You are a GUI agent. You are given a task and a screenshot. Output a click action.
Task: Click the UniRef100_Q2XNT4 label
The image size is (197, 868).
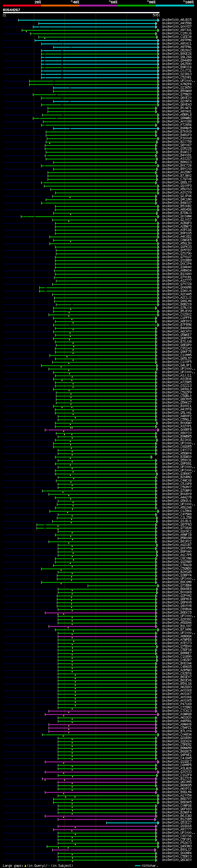tap(177, 101)
